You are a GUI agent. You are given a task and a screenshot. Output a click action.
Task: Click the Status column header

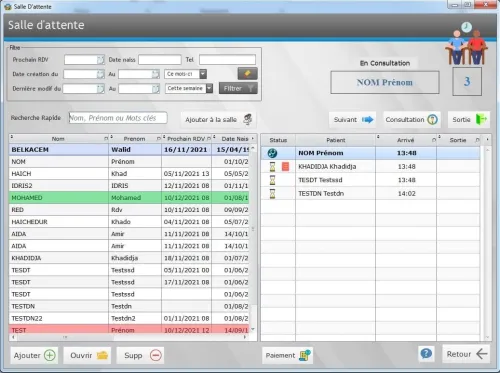pyautogui.click(x=278, y=140)
